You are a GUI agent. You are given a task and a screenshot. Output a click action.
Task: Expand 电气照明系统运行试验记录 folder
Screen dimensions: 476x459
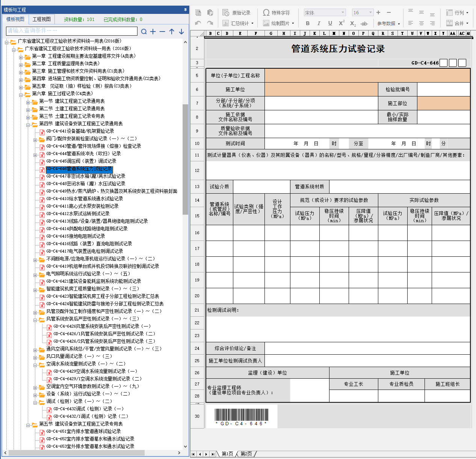tap(35, 275)
